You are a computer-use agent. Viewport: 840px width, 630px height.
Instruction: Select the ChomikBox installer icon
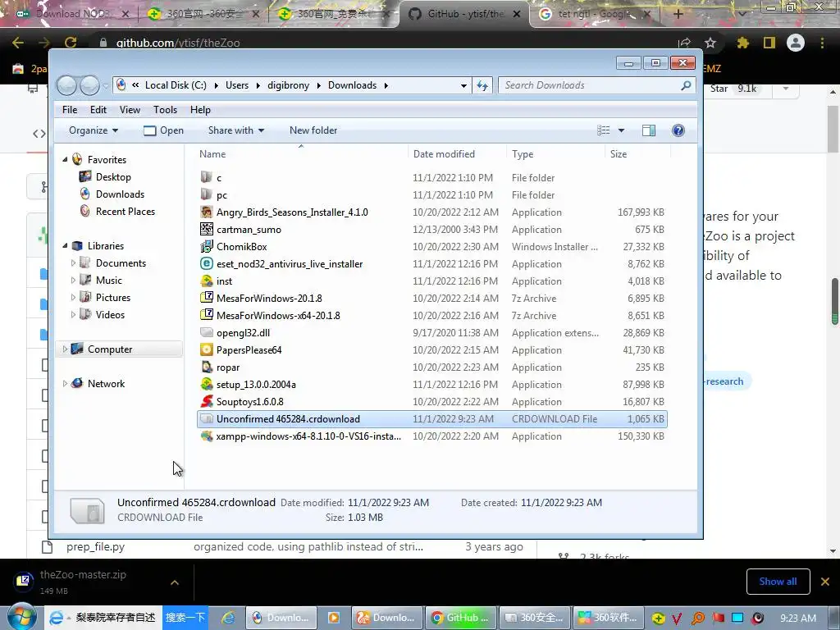pyautogui.click(x=206, y=246)
